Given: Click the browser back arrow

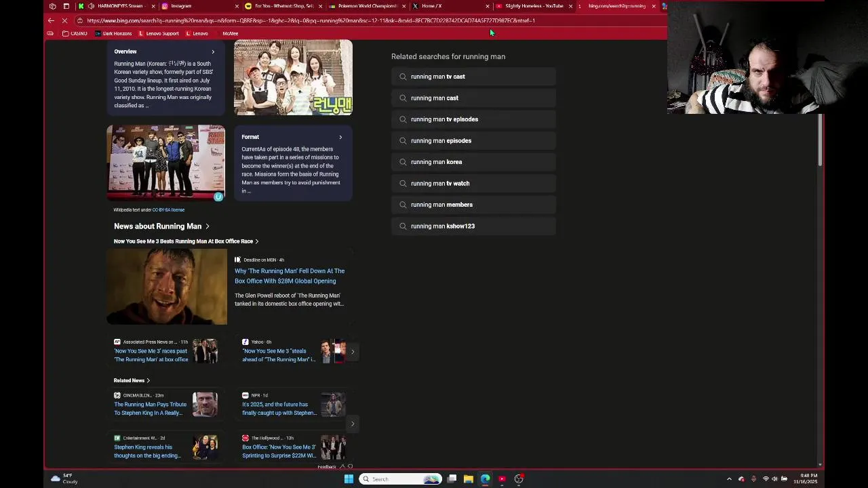Looking at the screenshot, I should coord(51,20).
